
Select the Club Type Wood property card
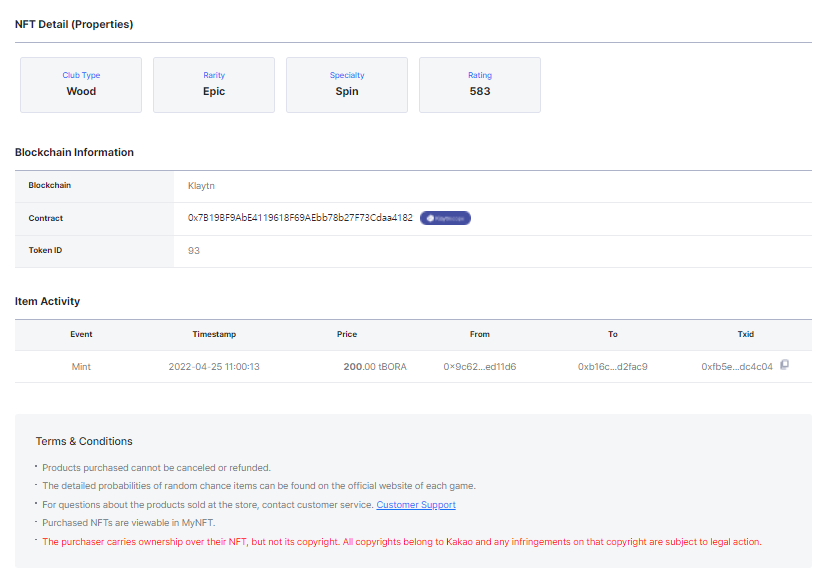click(x=81, y=85)
